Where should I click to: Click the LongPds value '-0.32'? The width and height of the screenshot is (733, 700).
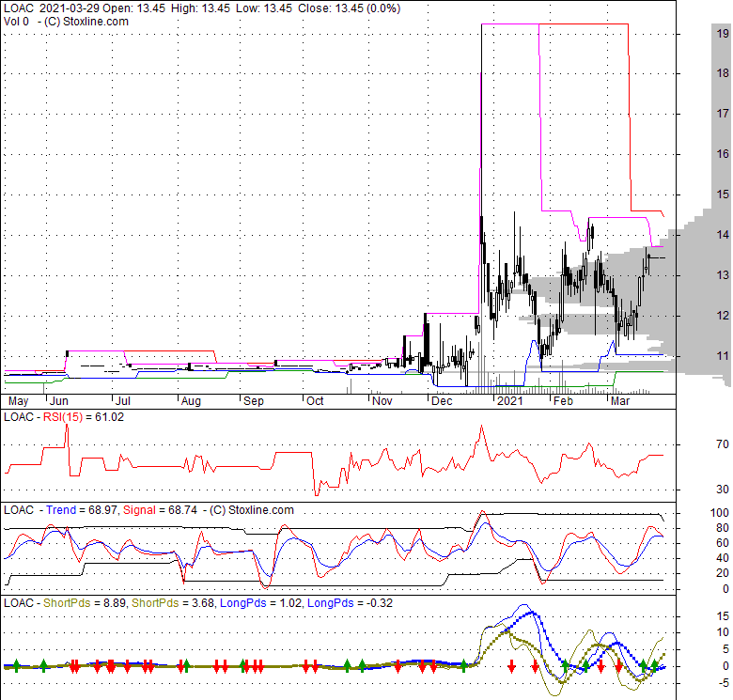coord(379,603)
